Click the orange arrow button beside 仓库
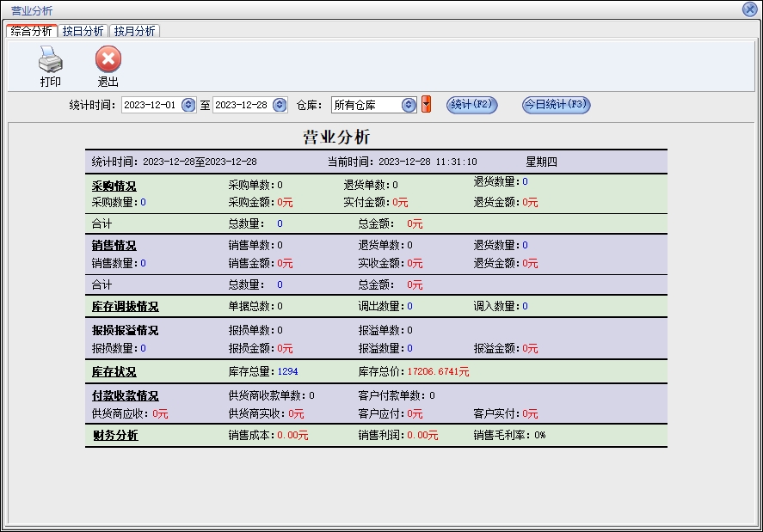 pyautogui.click(x=426, y=105)
